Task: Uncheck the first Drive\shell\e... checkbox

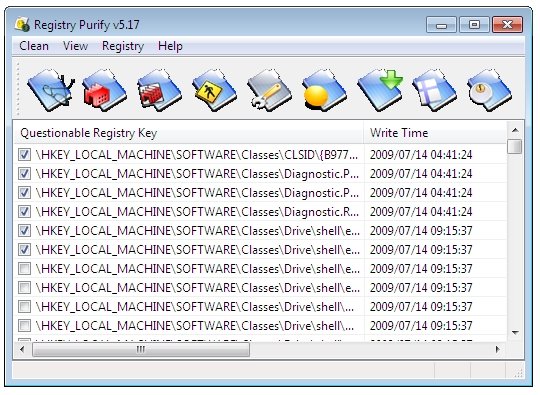Action: 24,230
